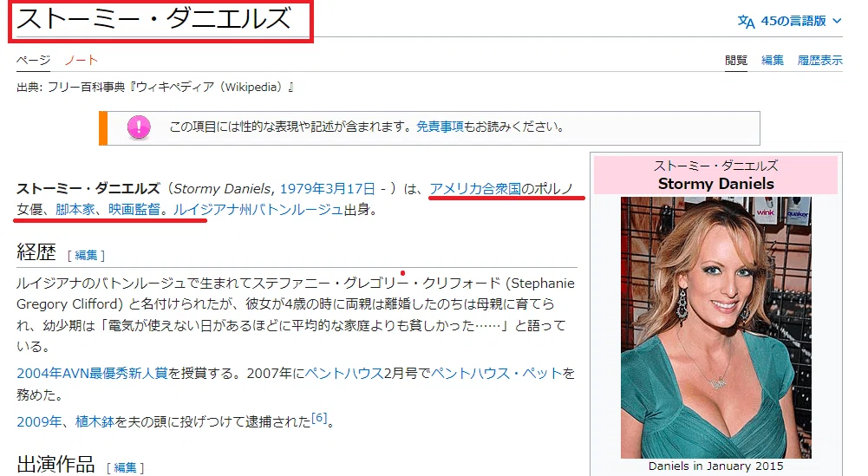Edit the 出演作品 section
Viewport: 868px width, 476px height.
[x=125, y=467]
